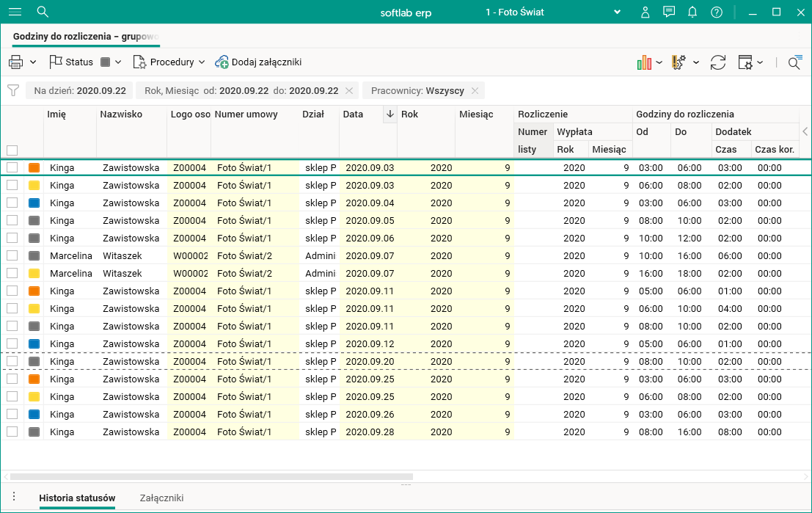Click the help question mark icon
The width and height of the screenshot is (812, 513).
(717, 12)
